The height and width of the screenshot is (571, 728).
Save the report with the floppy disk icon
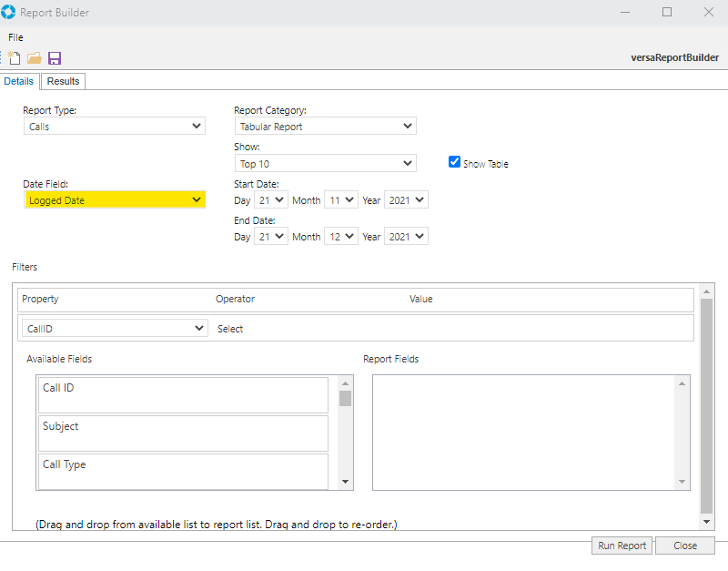pyautogui.click(x=55, y=58)
